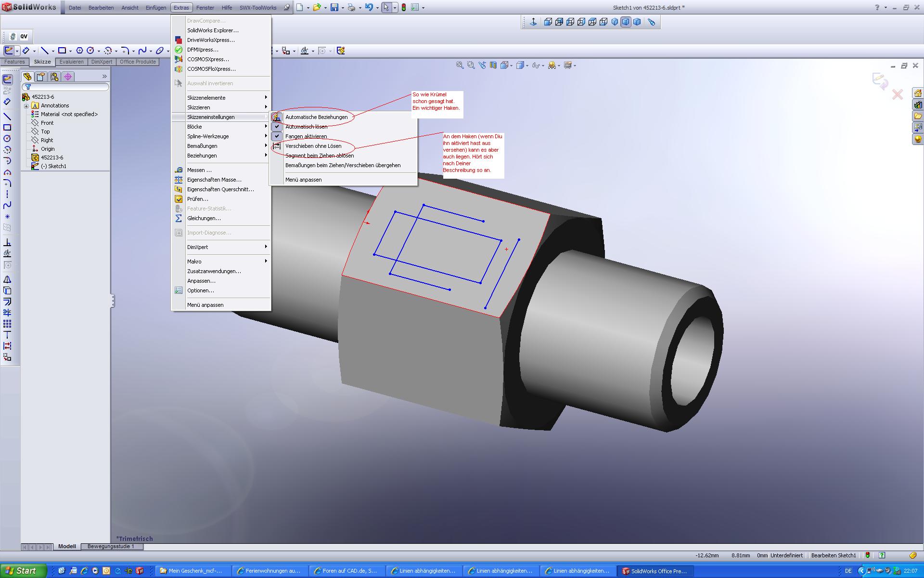Click Convert Entities icon in left toolbar
Screen dimensions: 924x578
[x=7, y=290]
